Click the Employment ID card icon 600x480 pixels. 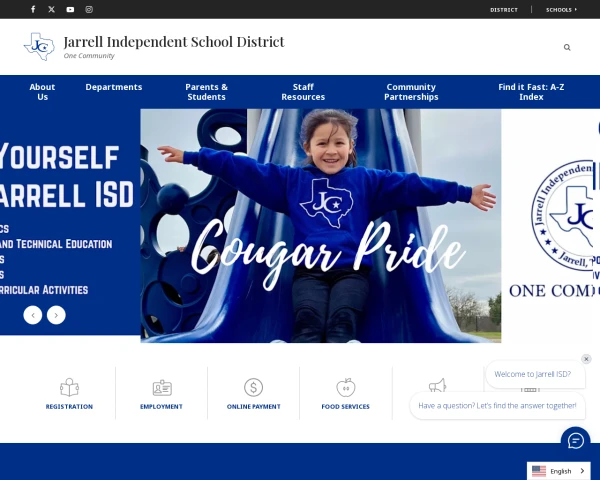pos(162,387)
